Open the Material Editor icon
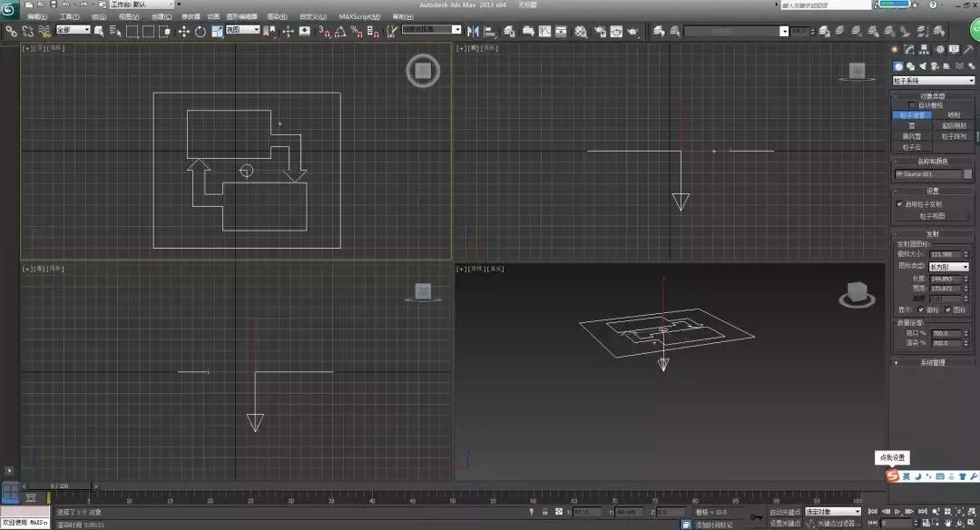980x530 pixels. pos(581,31)
